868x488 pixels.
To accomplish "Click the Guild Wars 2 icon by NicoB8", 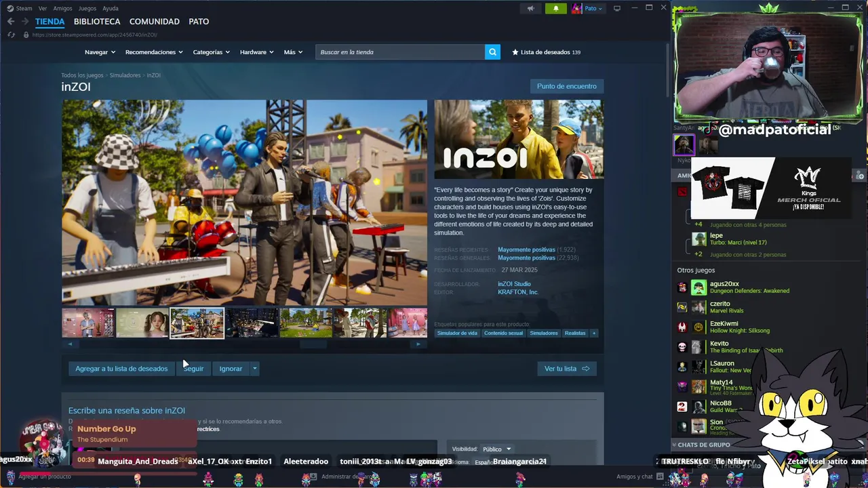I will (x=682, y=407).
